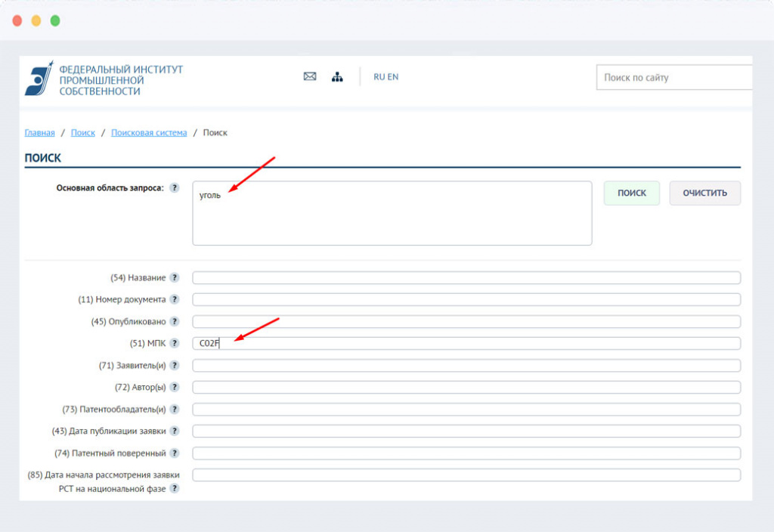Click help icon next to Основная область запроса
Screen dimensions: 774x532
pos(175,188)
